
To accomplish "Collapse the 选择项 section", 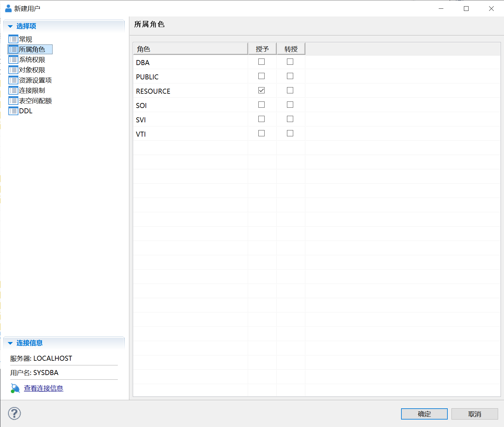I will coord(10,26).
